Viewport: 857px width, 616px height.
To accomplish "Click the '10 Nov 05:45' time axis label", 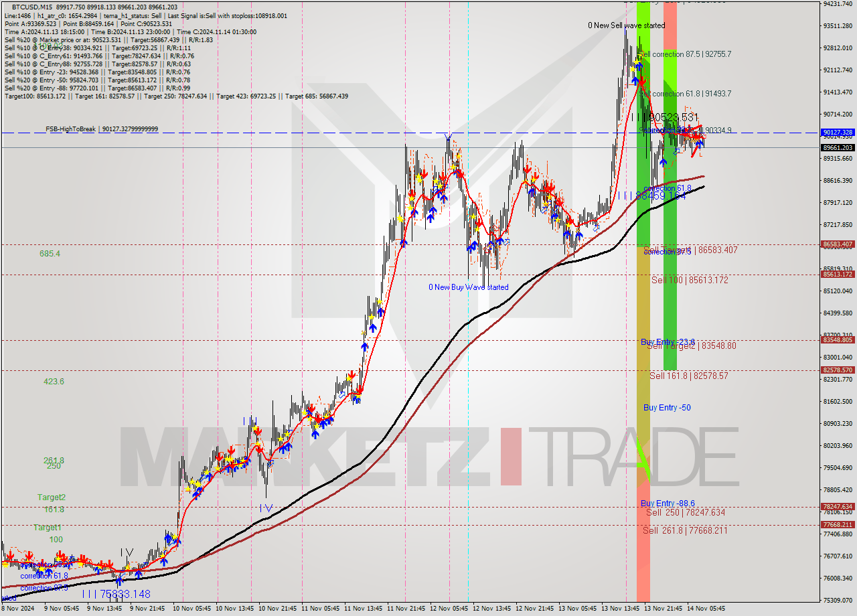I will (193, 608).
